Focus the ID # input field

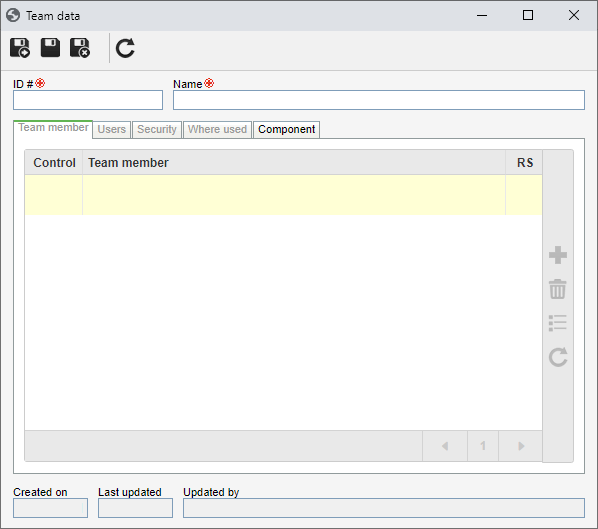point(88,100)
